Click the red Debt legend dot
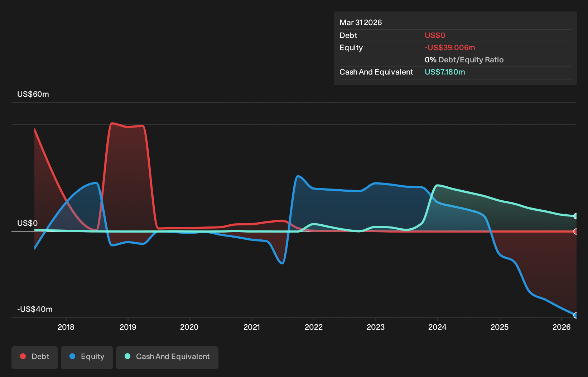Image resolution: width=588 pixels, height=377 pixels. (x=23, y=356)
